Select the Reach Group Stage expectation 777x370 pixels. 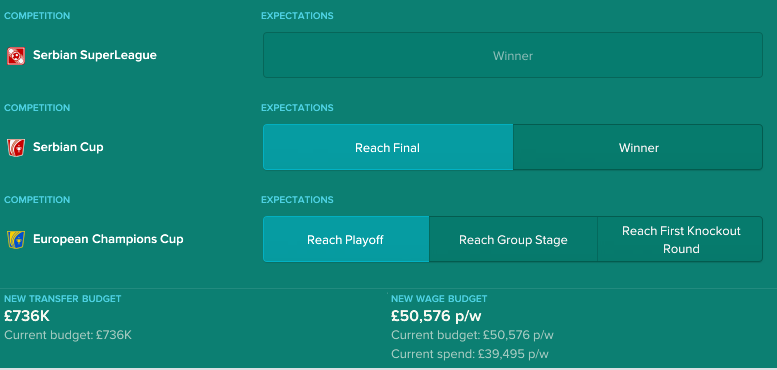(x=513, y=239)
